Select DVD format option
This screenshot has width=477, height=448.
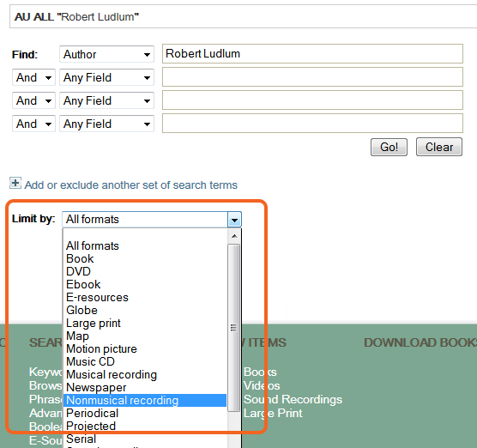point(145,271)
